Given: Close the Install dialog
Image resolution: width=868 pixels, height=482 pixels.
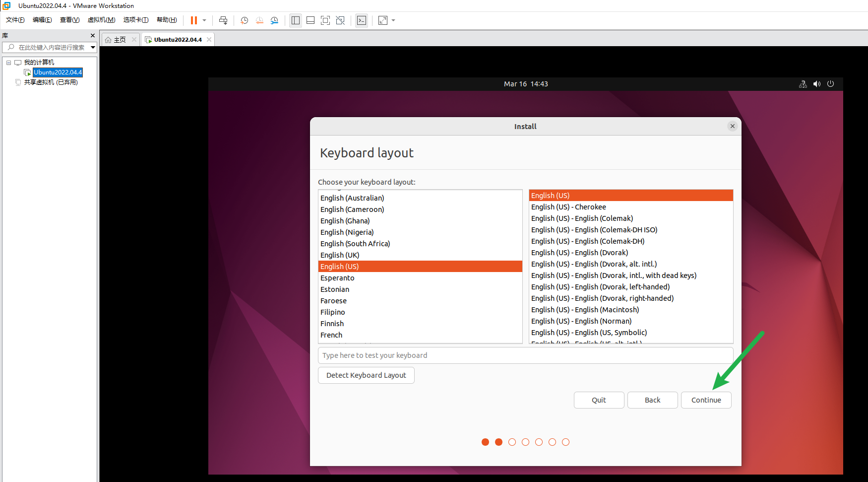Looking at the screenshot, I should 733,126.
